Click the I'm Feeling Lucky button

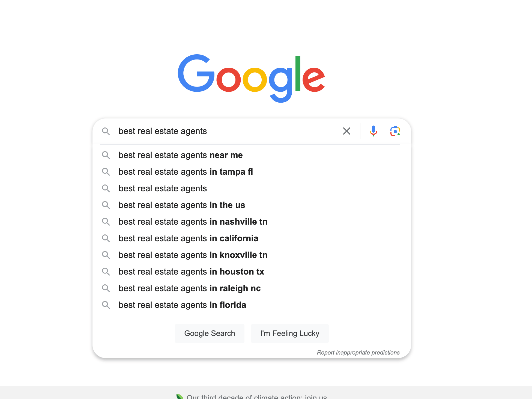290,334
